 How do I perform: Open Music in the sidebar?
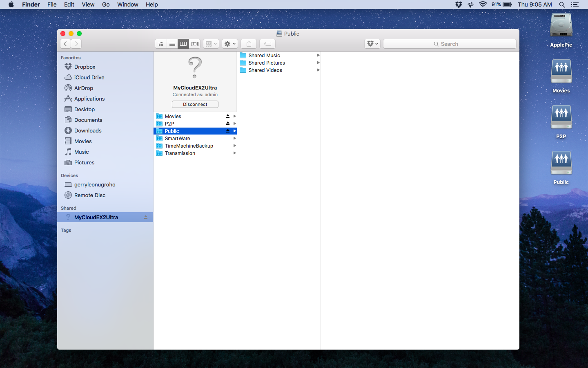[x=105, y=152]
